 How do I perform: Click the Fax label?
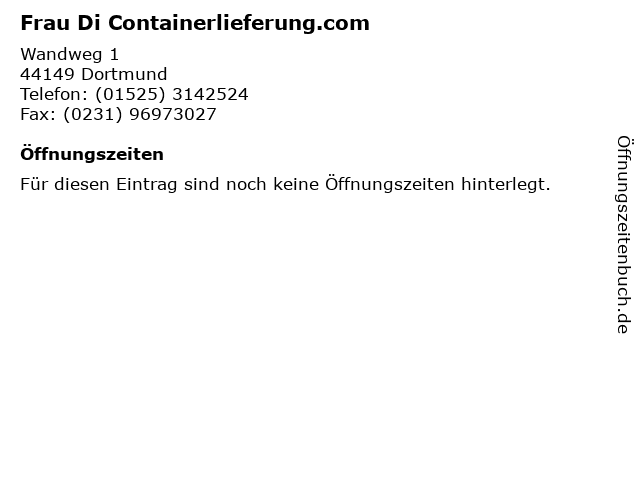38,114
